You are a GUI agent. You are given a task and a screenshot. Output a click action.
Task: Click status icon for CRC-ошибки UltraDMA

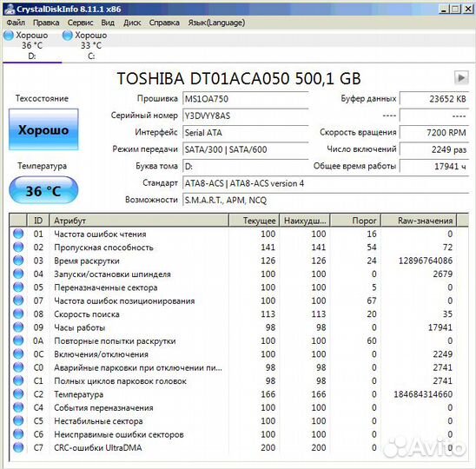18,447
